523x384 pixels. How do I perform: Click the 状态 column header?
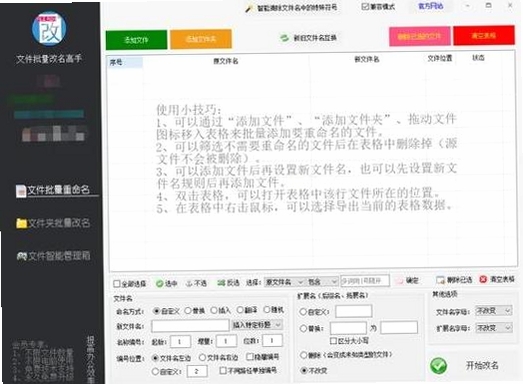click(x=478, y=58)
